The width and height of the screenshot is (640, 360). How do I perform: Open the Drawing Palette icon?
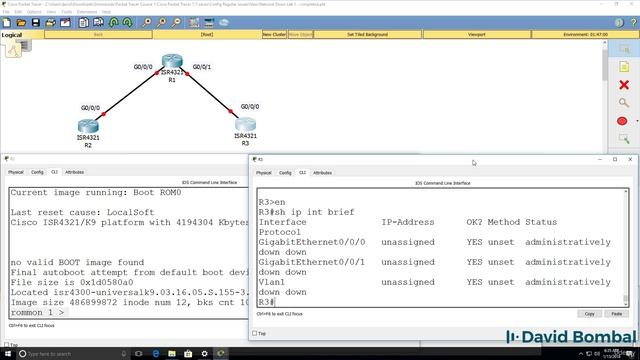194,22
